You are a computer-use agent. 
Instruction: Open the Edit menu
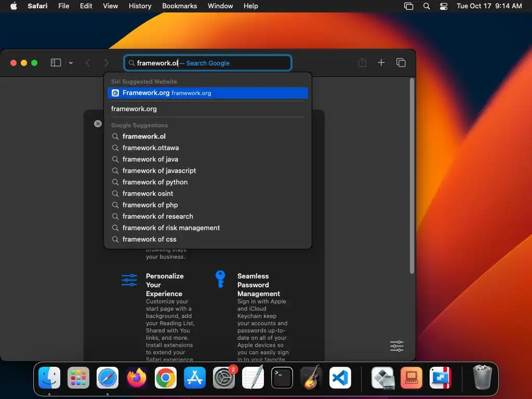click(x=86, y=6)
